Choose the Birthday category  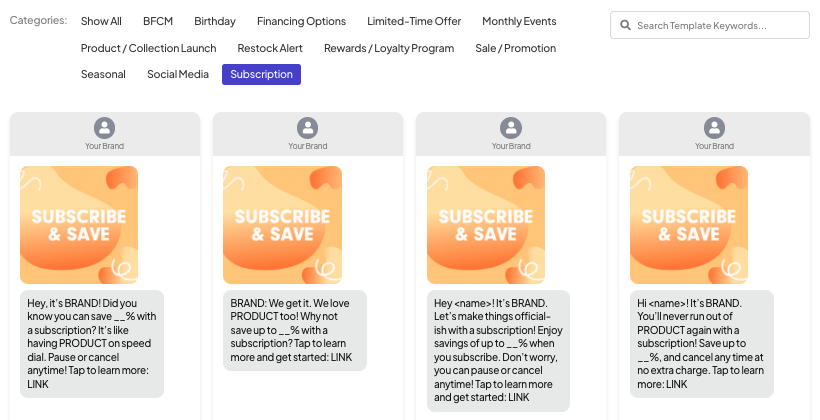[215, 21]
